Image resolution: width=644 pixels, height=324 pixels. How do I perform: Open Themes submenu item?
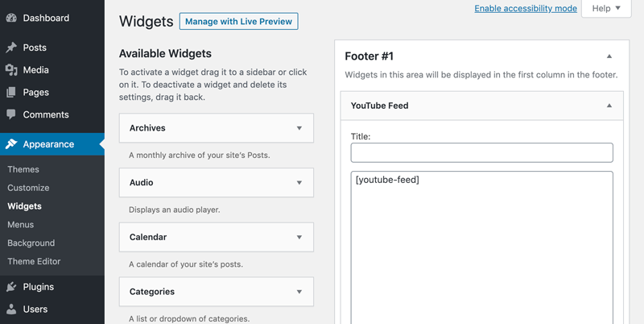click(x=23, y=169)
